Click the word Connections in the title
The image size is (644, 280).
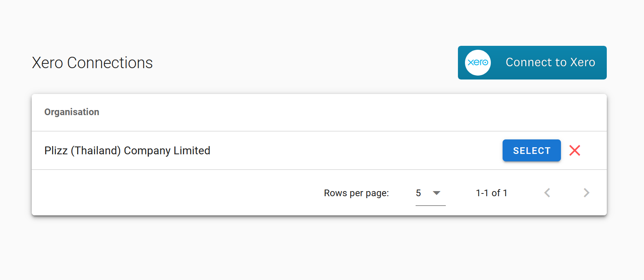pos(110,63)
